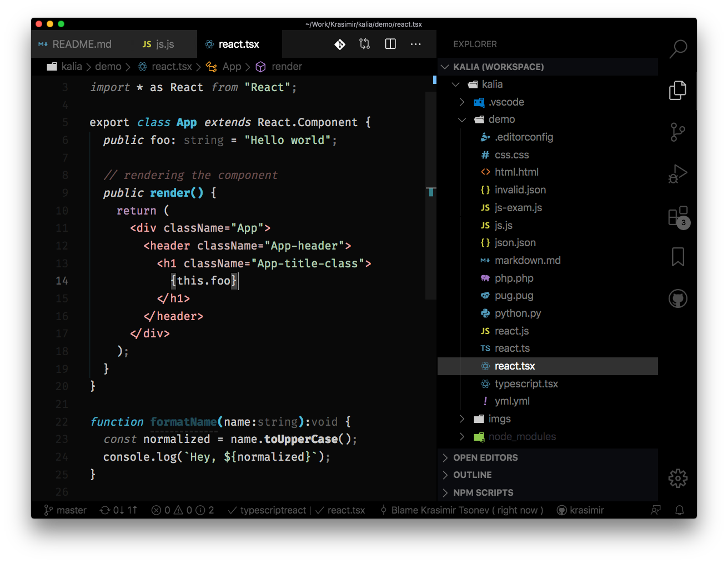
Task: Expand the .vscode folder
Action: [x=548, y=102]
